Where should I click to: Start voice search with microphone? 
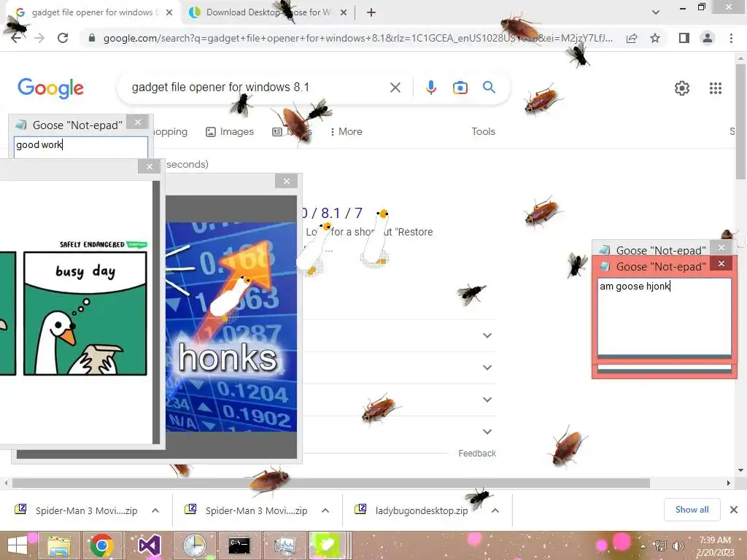point(430,87)
